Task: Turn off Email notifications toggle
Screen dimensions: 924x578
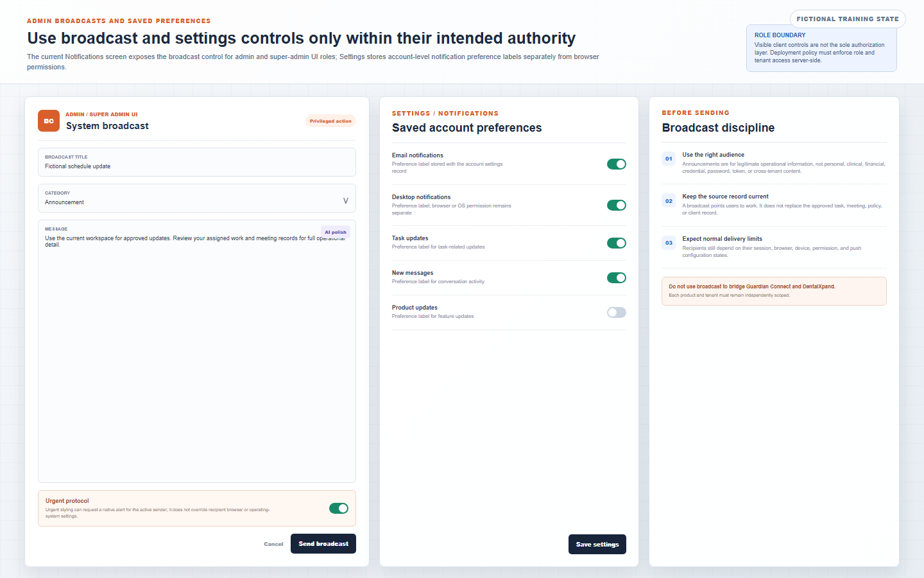Action: (x=617, y=164)
